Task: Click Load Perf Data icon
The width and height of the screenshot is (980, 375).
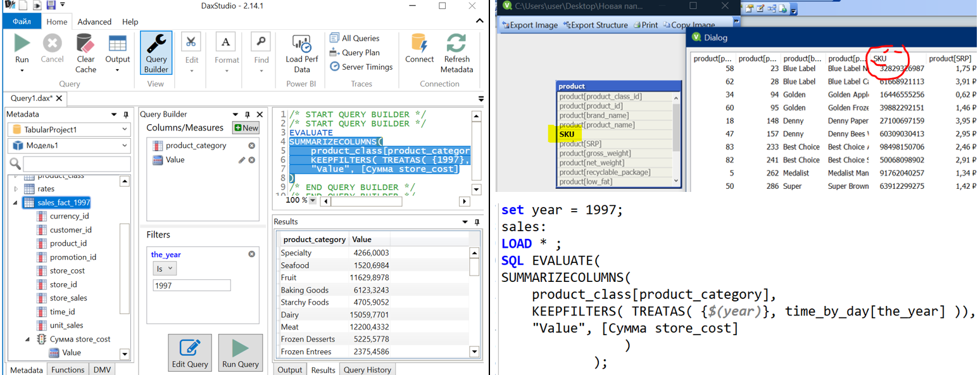Action: (x=301, y=44)
